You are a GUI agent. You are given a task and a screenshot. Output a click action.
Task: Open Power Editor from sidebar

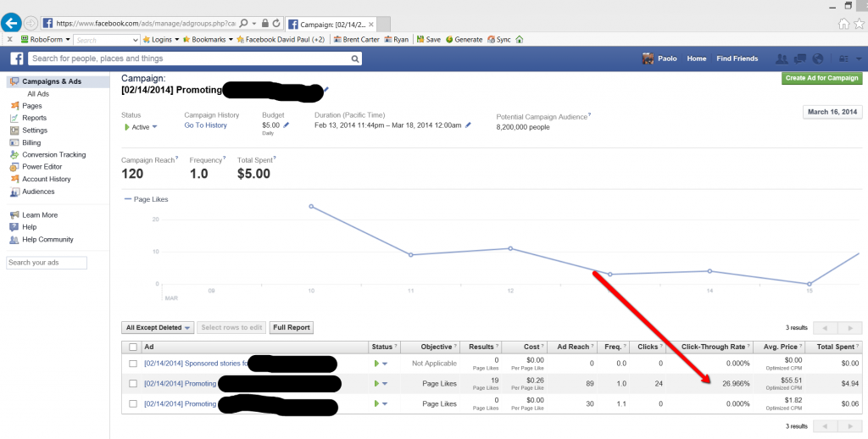tap(44, 167)
